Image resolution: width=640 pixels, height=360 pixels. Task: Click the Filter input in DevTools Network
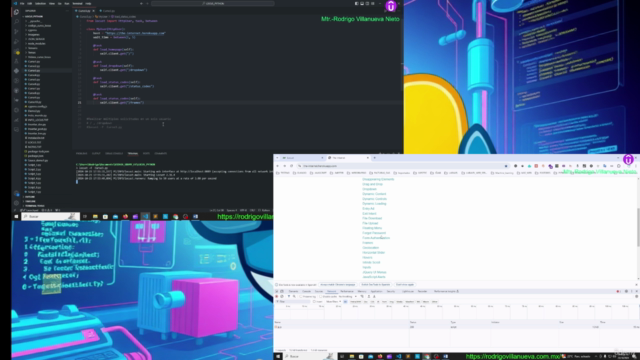click(x=293, y=302)
